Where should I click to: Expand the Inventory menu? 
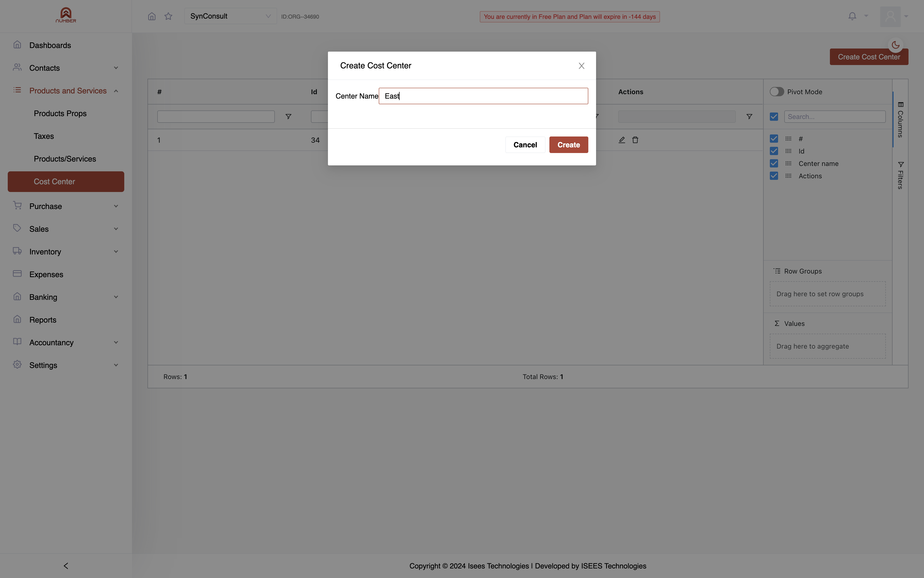[x=66, y=252]
